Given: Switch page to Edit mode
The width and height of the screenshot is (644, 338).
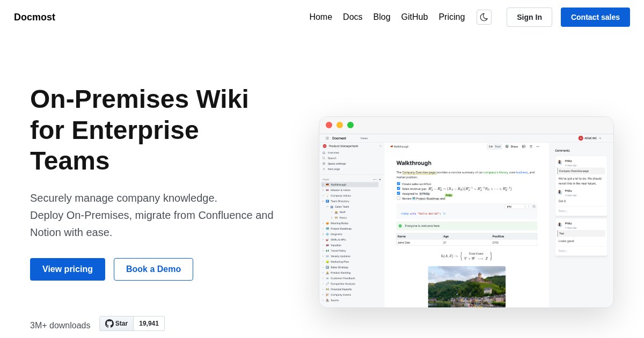Looking at the screenshot, I should click(x=491, y=146).
